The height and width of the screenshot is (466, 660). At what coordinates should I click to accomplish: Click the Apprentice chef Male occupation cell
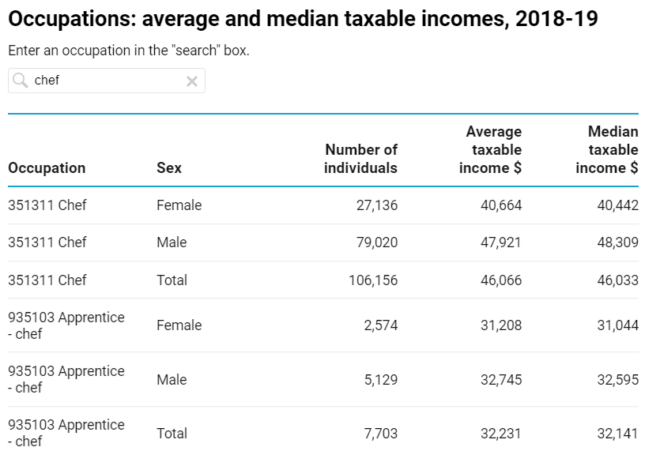[x=66, y=379]
